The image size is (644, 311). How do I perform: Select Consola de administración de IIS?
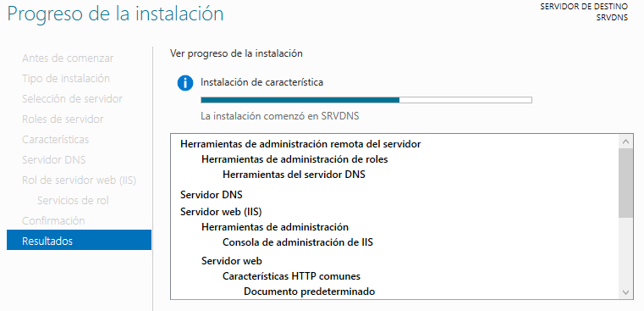point(298,242)
